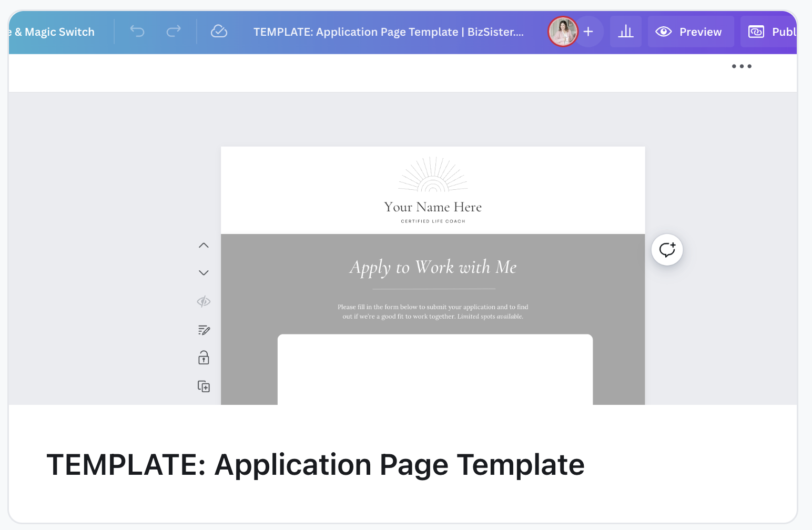The height and width of the screenshot is (530, 812).
Task: Open the Magic Switch menu
Action: pyautogui.click(x=55, y=32)
